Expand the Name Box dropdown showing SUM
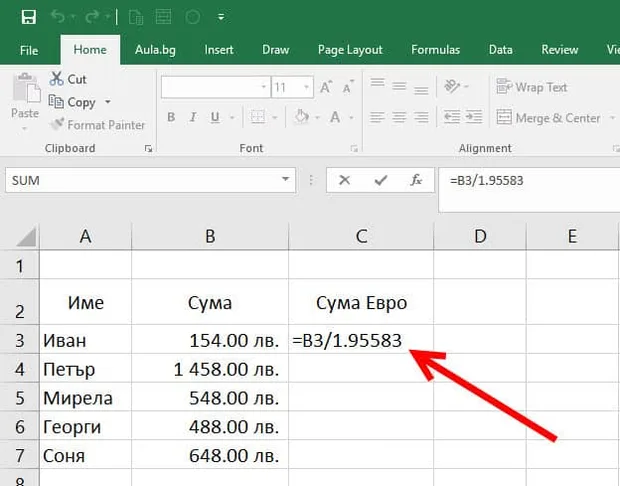 [x=285, y=180]
